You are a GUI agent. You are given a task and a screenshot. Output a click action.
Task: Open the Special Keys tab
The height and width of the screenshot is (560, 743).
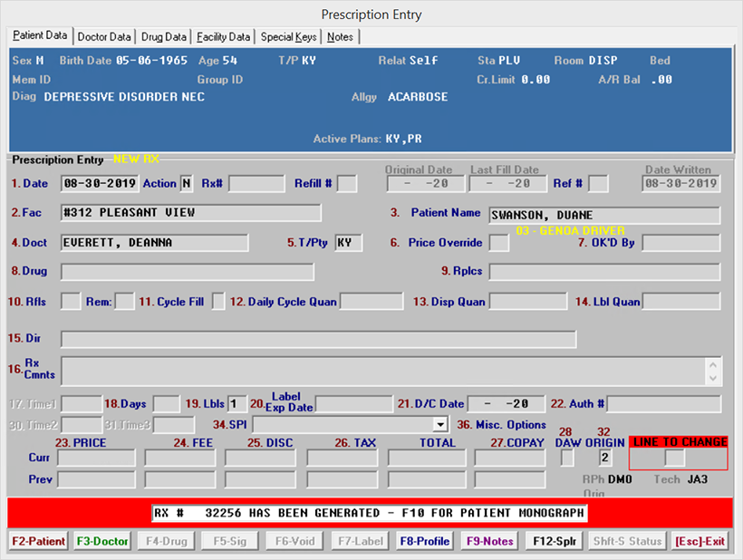pos(289,37)
